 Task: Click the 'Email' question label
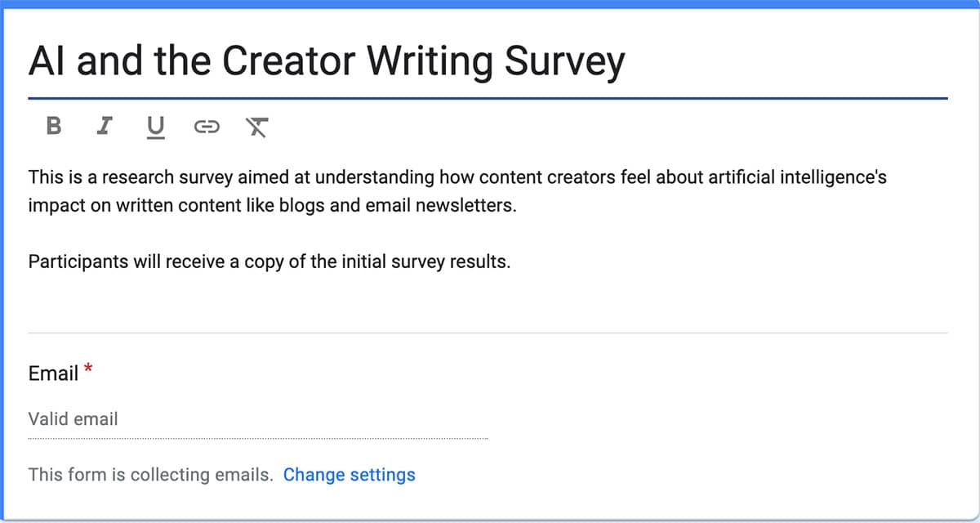point(53,373)
